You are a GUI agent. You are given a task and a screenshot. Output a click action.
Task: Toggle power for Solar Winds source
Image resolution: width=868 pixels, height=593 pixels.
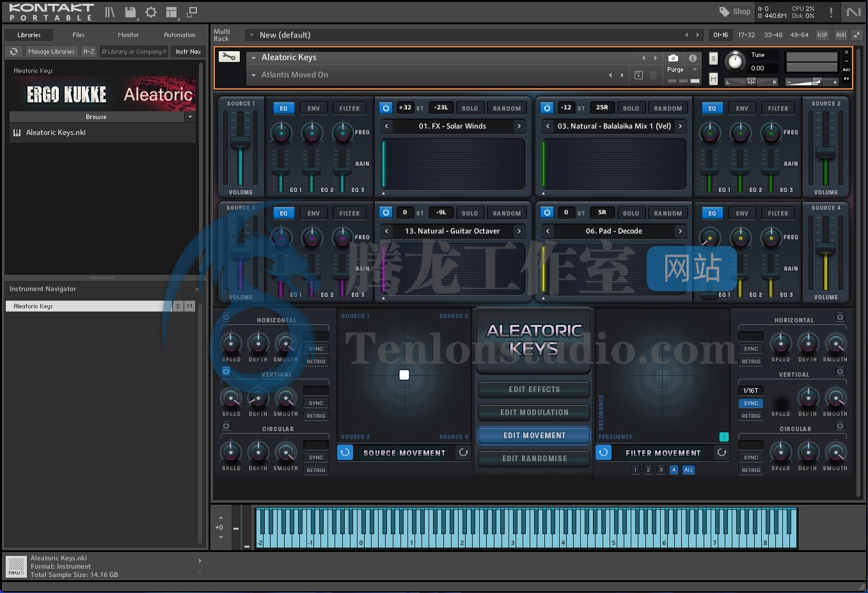(x=386, y=108)
